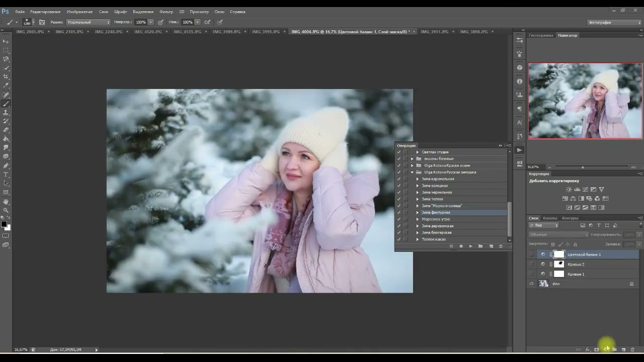Open the Curves adjustment icon in Коррекция panel
The width and height of the screenshot is (644, 362).
(585, 190)
